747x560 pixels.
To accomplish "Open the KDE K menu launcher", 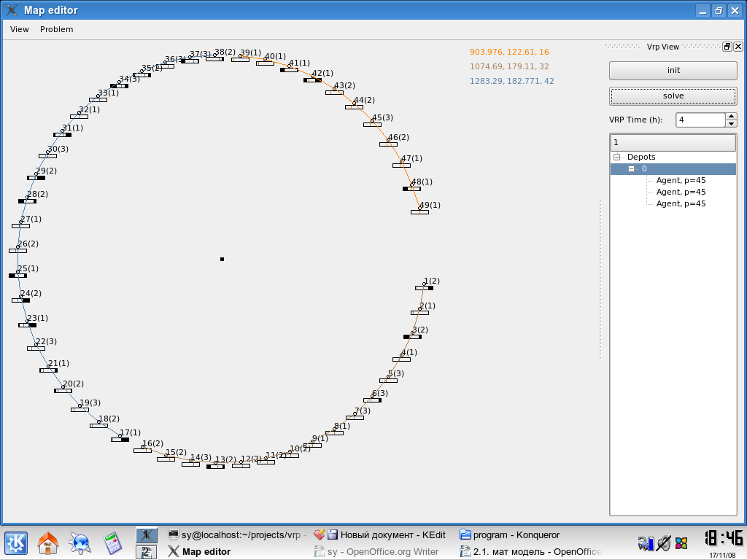I will pos(16,543).
